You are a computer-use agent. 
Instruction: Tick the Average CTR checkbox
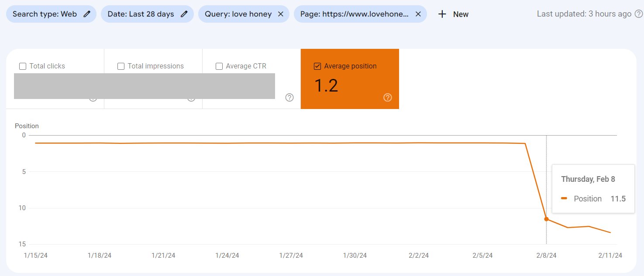pos(219,66)
